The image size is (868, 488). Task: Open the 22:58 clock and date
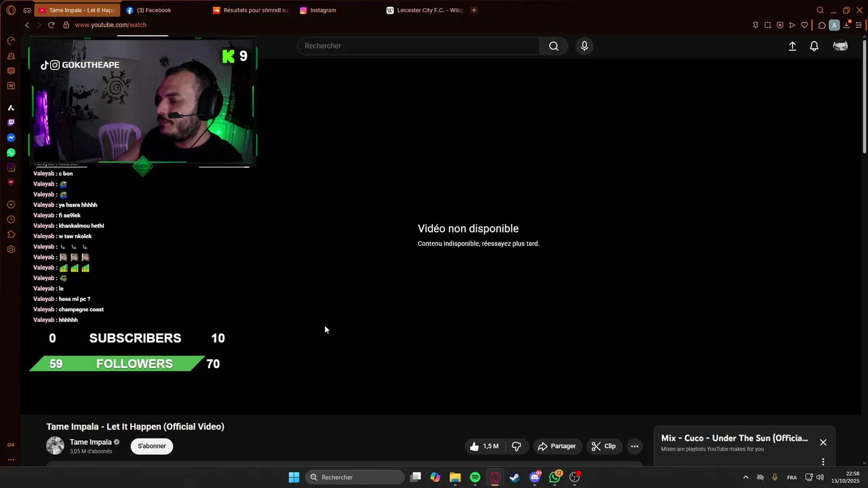846,477
